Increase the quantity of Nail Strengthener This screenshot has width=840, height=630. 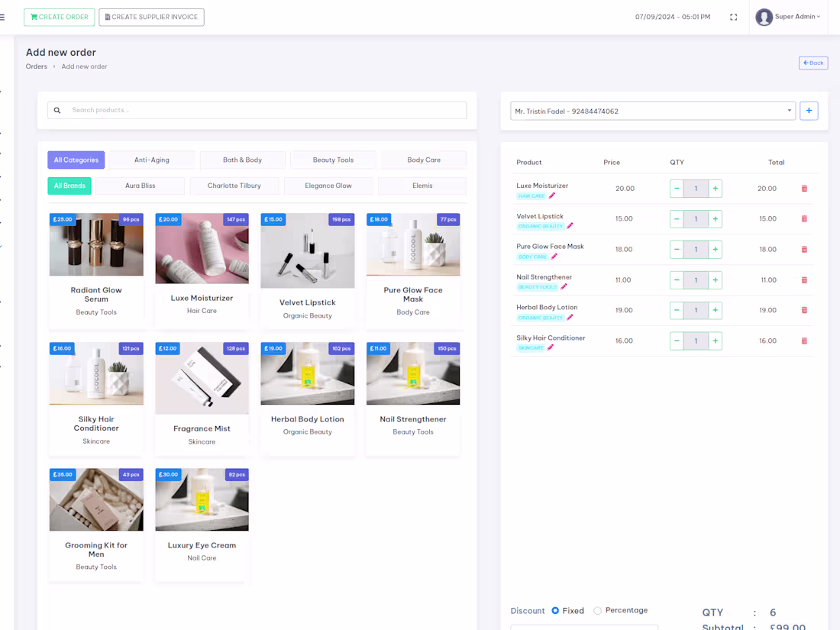[x=714, y=279]
